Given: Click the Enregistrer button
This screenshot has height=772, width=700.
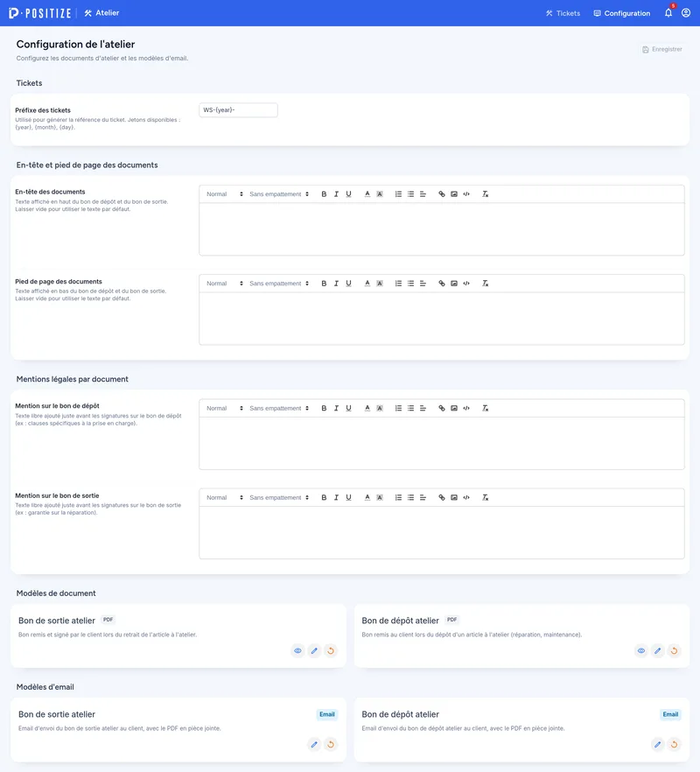Looking at the screenshot, I should pyautogui.click(x=662, y=49).
